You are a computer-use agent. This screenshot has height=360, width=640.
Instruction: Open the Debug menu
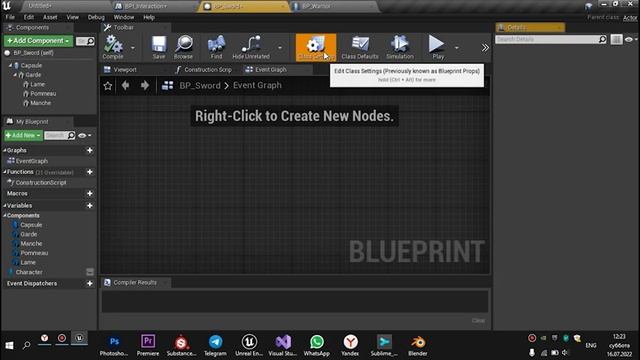tap(96, 17)
